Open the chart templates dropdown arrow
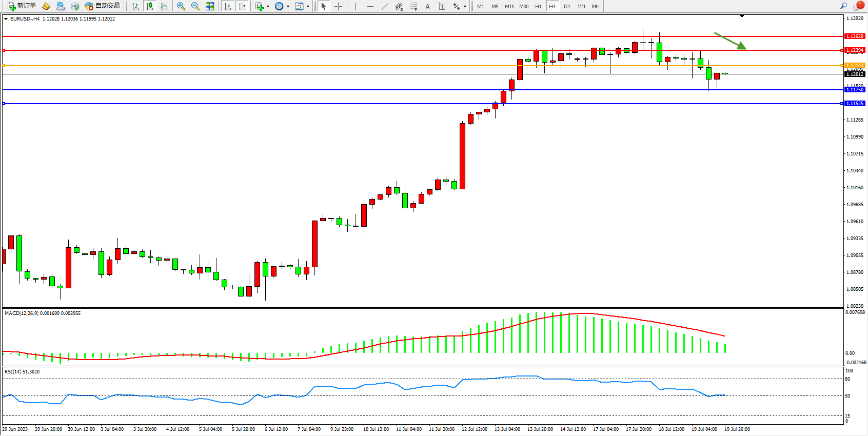The image size is (868, 436). pyautogui.click(x=308, y=7)
